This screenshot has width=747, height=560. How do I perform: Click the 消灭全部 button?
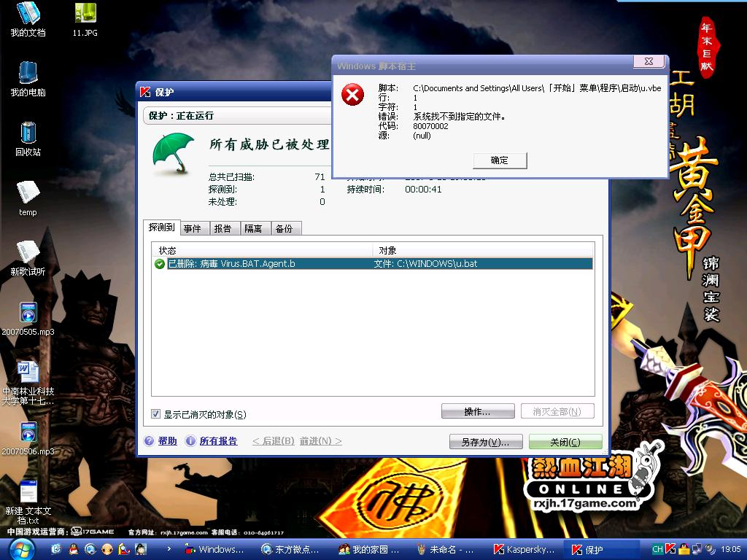(x=557, y=411)
